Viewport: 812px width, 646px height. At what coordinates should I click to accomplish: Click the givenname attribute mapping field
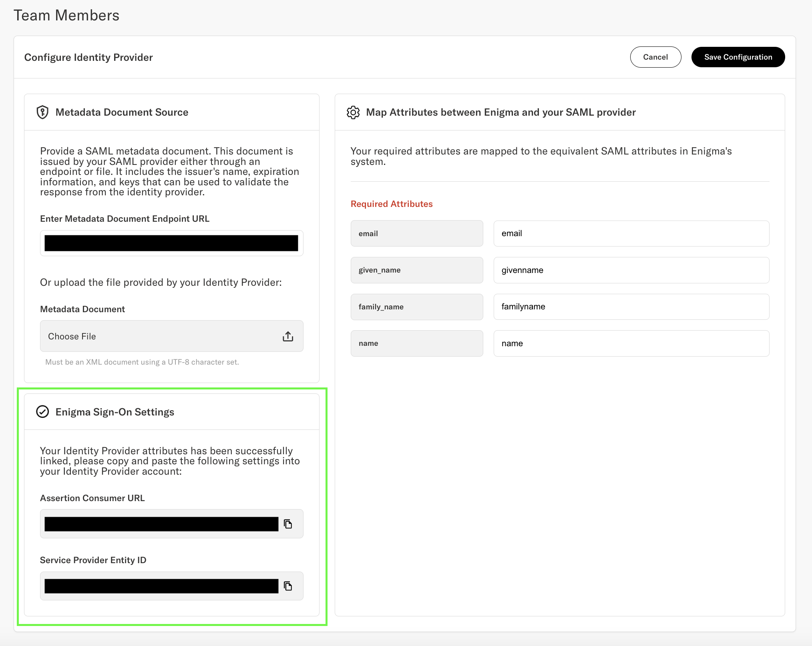coord(631,270)
